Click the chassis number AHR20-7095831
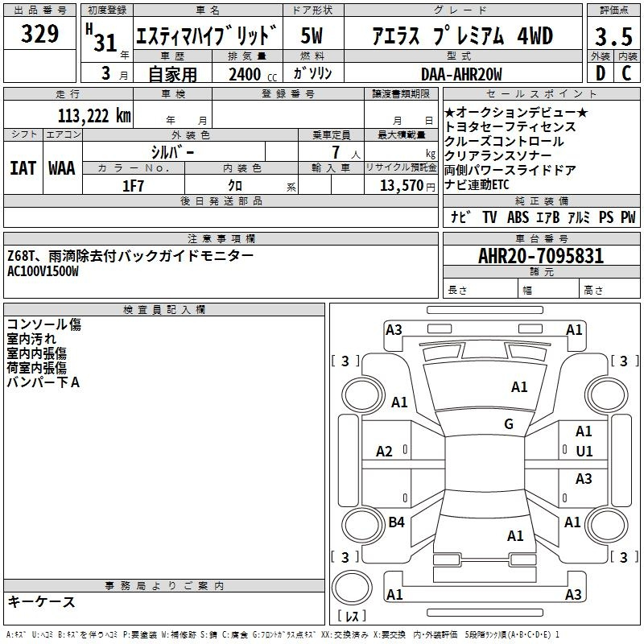The width and height of the screenshot is (644, 644). 540,257
